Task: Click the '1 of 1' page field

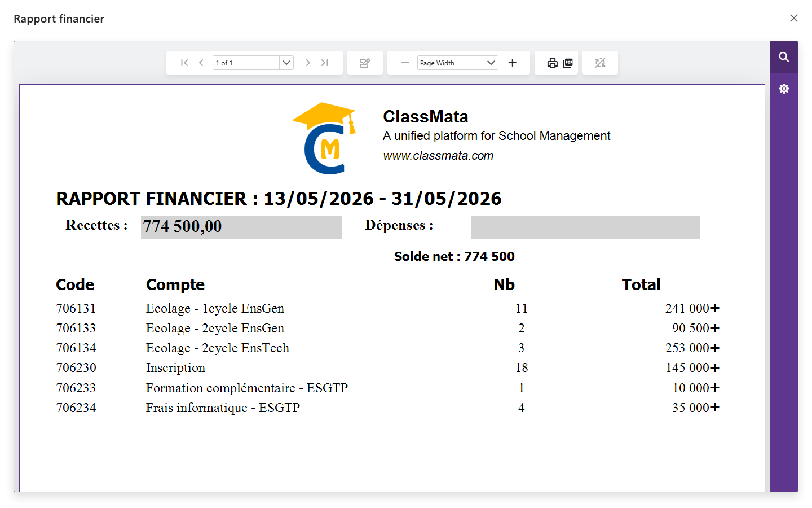Action: [246, 63]
